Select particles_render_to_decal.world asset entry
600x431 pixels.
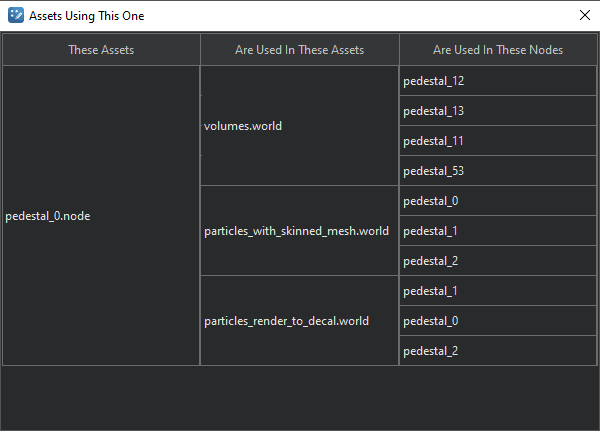pos(286,321)
